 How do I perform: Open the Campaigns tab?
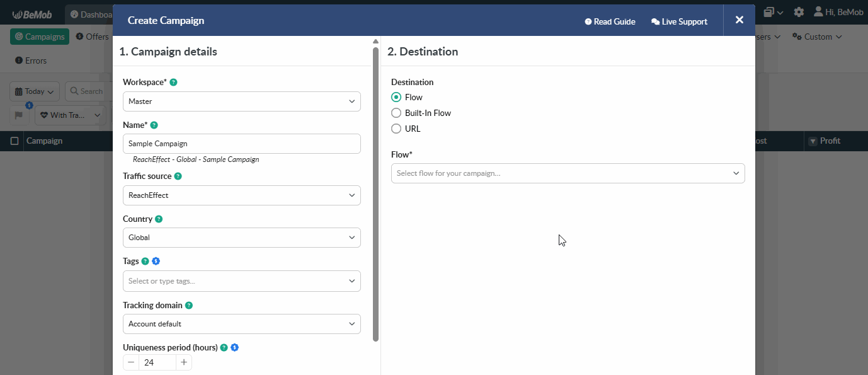pos(40,37)
